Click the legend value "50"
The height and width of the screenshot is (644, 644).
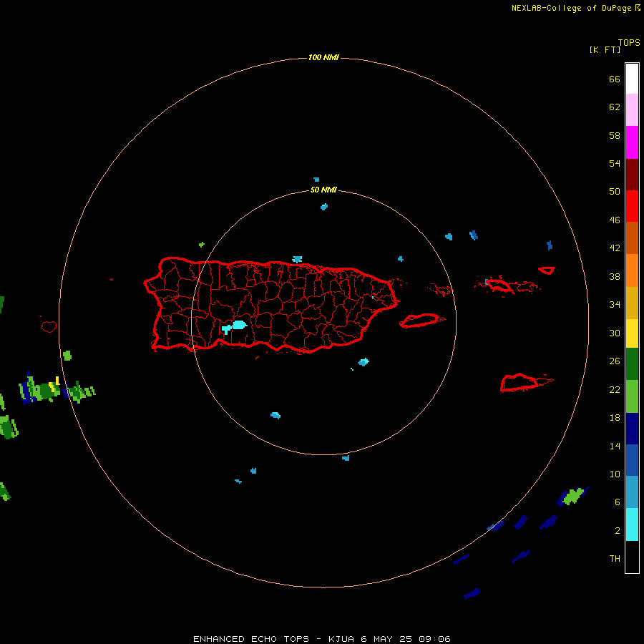coord(615,191)
